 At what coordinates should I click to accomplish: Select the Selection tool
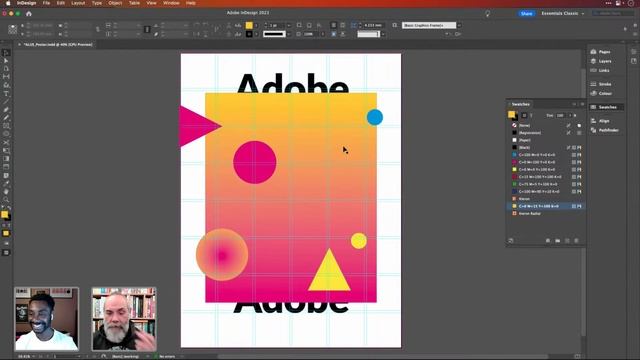pyautogui.click(x=6, y=53)
